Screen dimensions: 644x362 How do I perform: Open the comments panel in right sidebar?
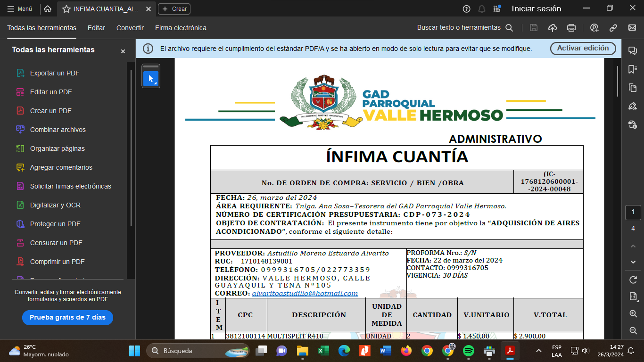pyautogui.click(x=633, y=50)
